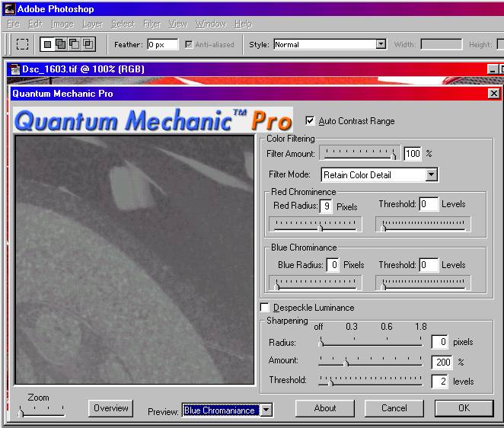
Task: Adjust the Filter Amount slider
Action: tap(359, 153)
